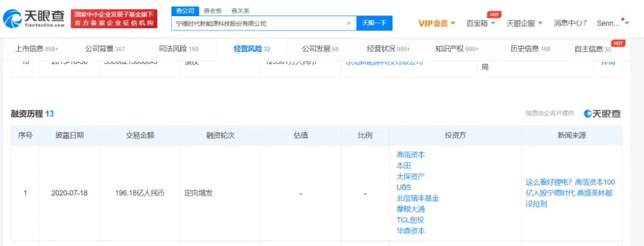
Task: Open the VIP会员 dropdown
Action: [x=437, y=23]
